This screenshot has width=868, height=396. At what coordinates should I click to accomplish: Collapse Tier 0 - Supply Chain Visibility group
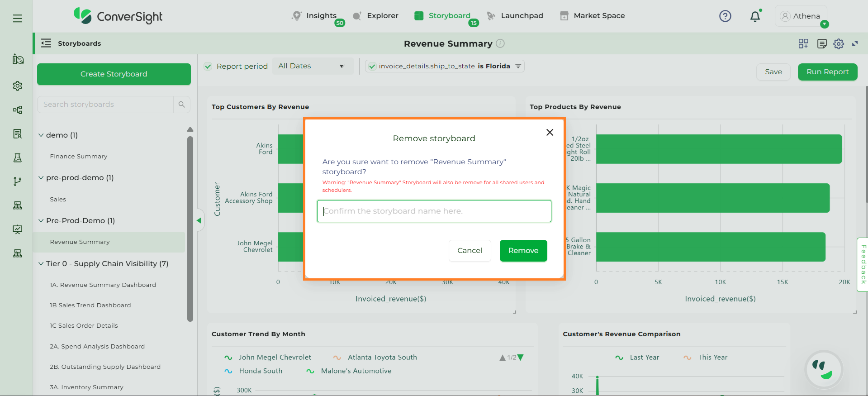coord(41,264)
